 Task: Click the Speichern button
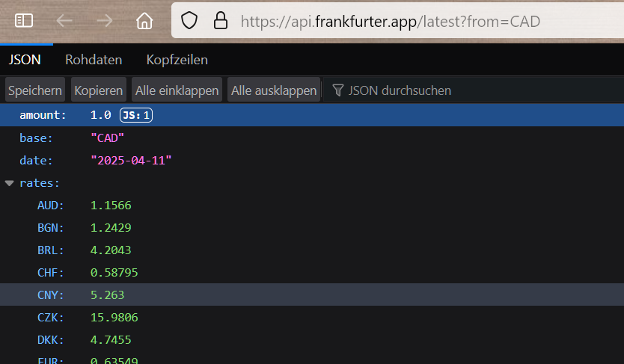pyautogui.click(x=35, y=90)
